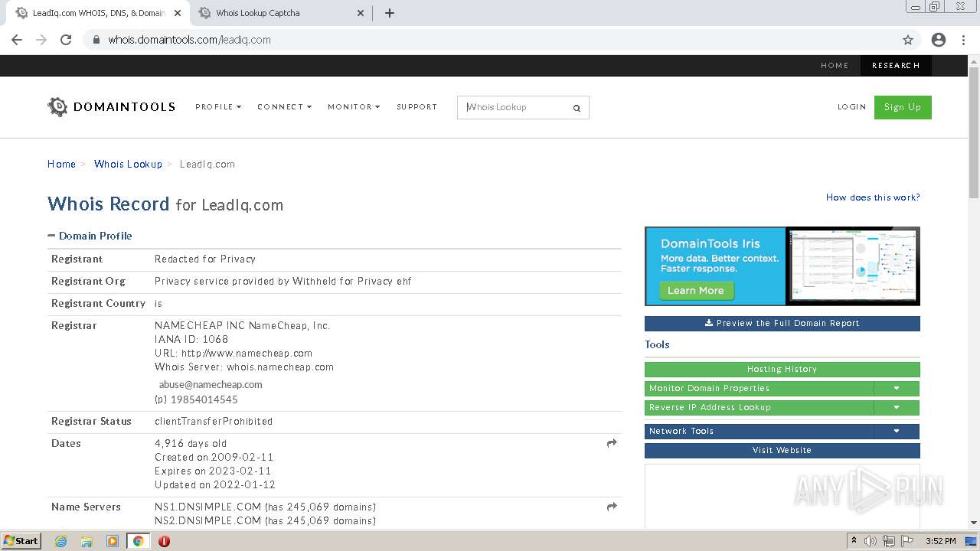Open the PROFILE dropdown menu
980x551 pixels.
click(218, 107)
